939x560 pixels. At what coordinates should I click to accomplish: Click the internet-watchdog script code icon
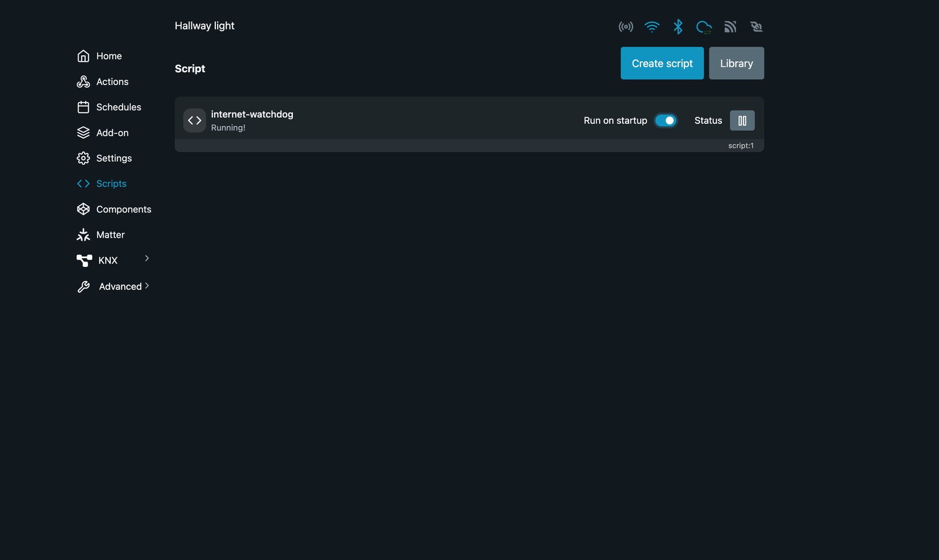click(194, 120)
